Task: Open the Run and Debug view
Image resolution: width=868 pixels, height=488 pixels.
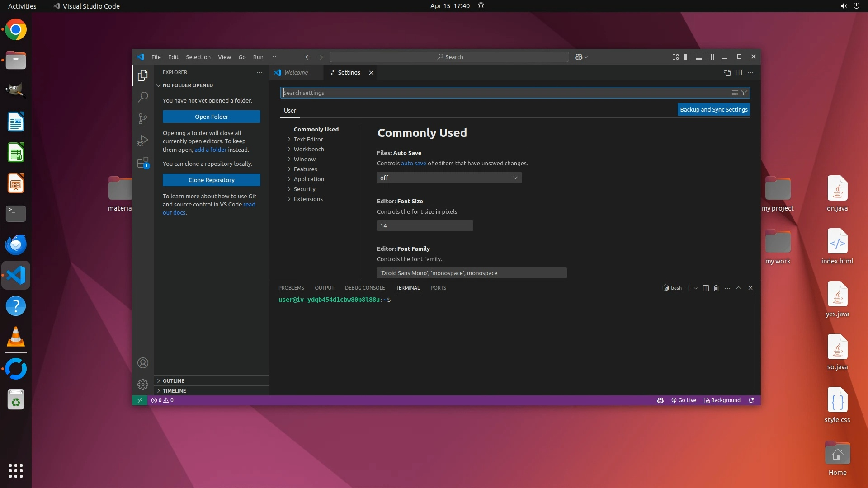Action: [x=143, y=141]
